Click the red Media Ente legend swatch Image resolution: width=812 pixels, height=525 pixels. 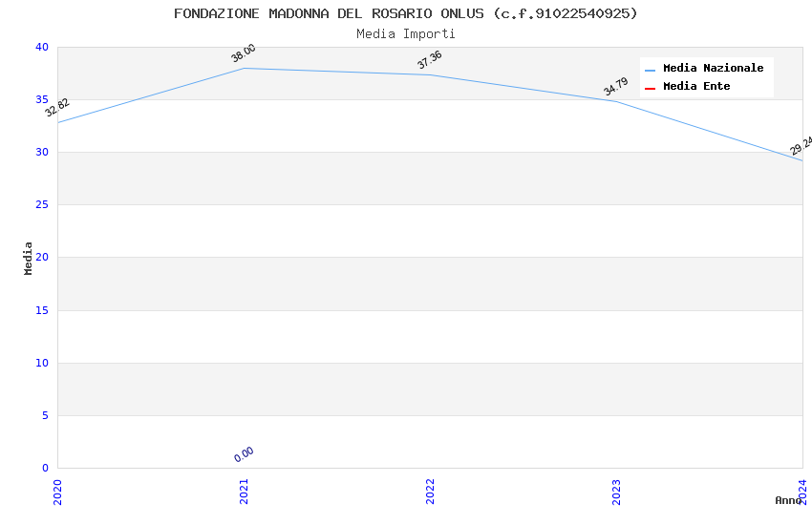(x=650, y=89)
